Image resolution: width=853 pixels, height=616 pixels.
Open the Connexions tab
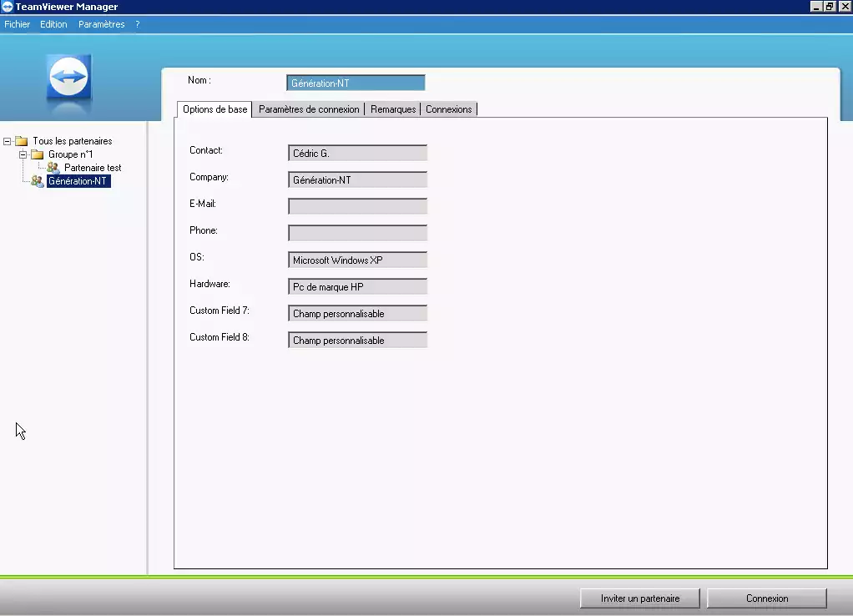click(449, 109)
